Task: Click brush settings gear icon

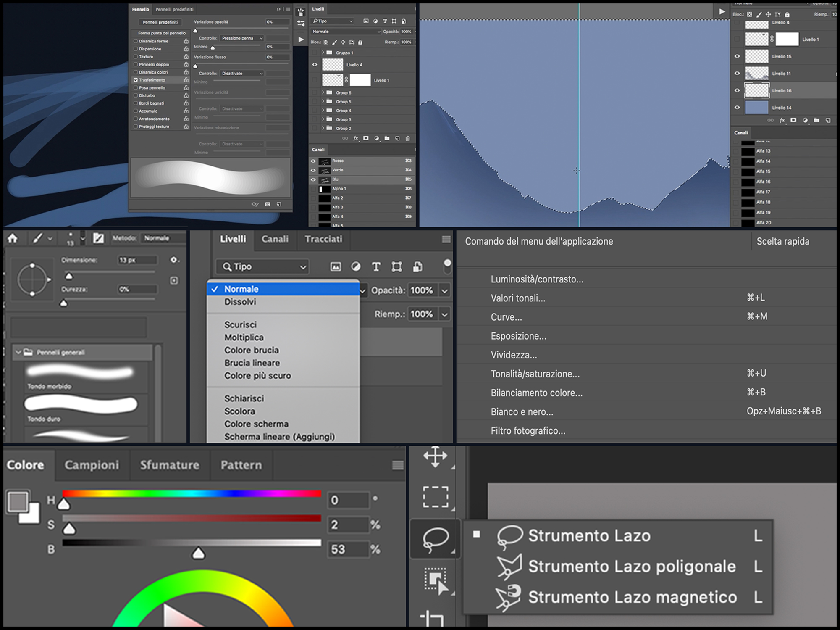Action: coord(174,260)
